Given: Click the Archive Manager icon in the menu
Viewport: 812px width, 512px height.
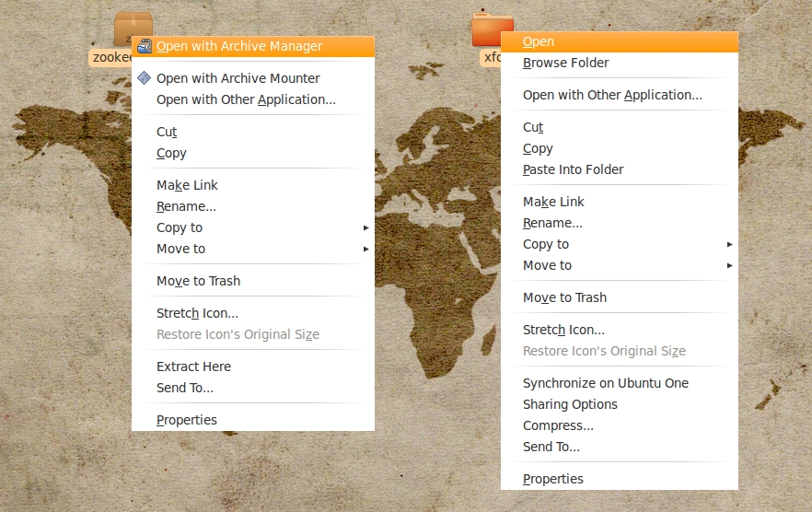Looking at the screenshot, I should click(145, 46).
